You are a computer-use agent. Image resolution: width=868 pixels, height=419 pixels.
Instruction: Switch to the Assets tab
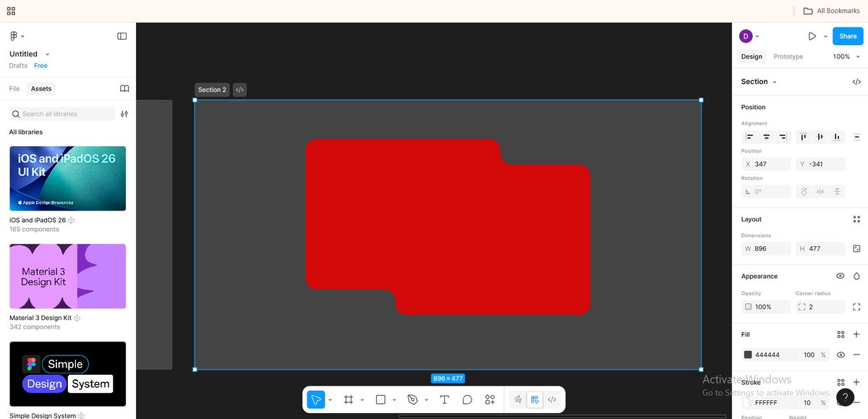41,88
